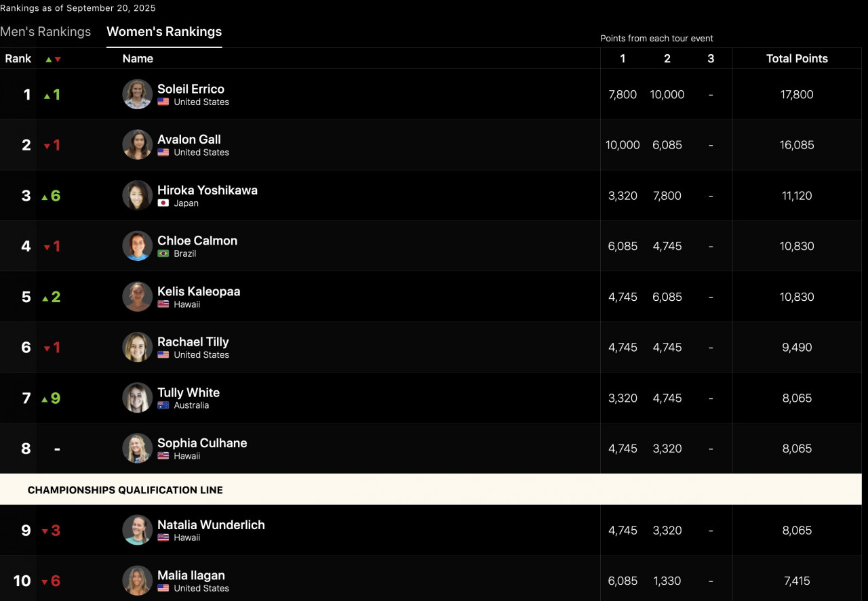Open Avalon Gall's avatar picture
The height and width of the screenshot is (601, 868).
pyautogui.click(x=137, y=145)
